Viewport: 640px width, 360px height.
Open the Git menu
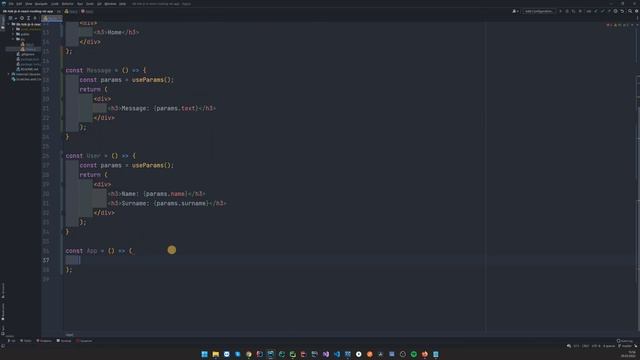click(x=99, y=4)
